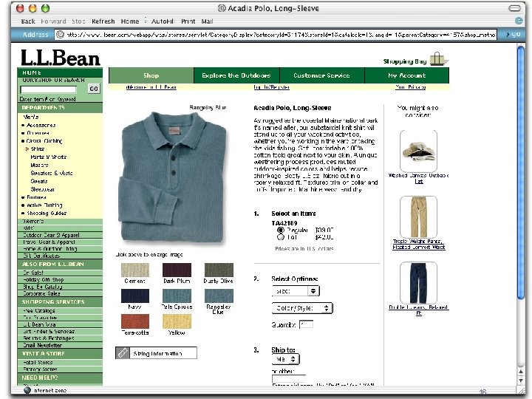Click the khaki pants thumbnail

(x=418, y=216)
